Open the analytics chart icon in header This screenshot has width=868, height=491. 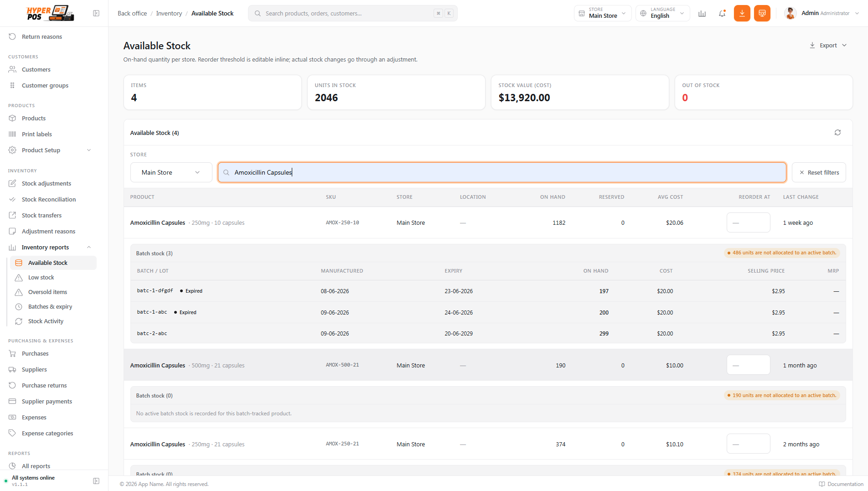[702, 13]
